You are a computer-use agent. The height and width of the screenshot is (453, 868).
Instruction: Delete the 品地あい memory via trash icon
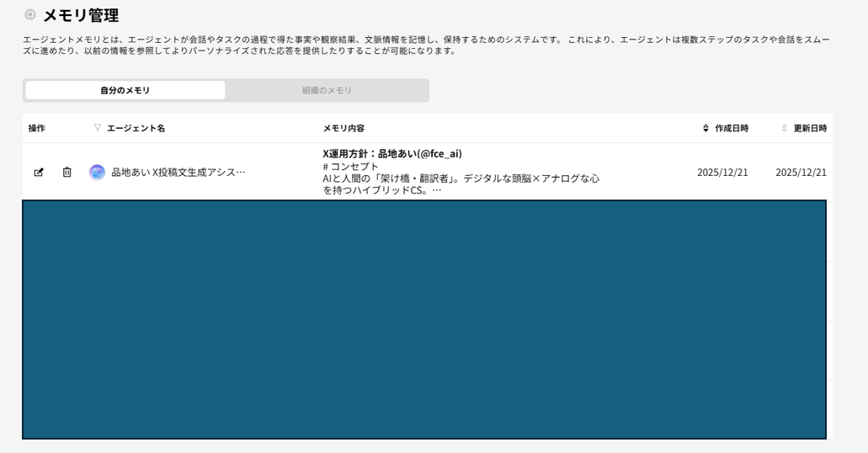click(67, 173)
